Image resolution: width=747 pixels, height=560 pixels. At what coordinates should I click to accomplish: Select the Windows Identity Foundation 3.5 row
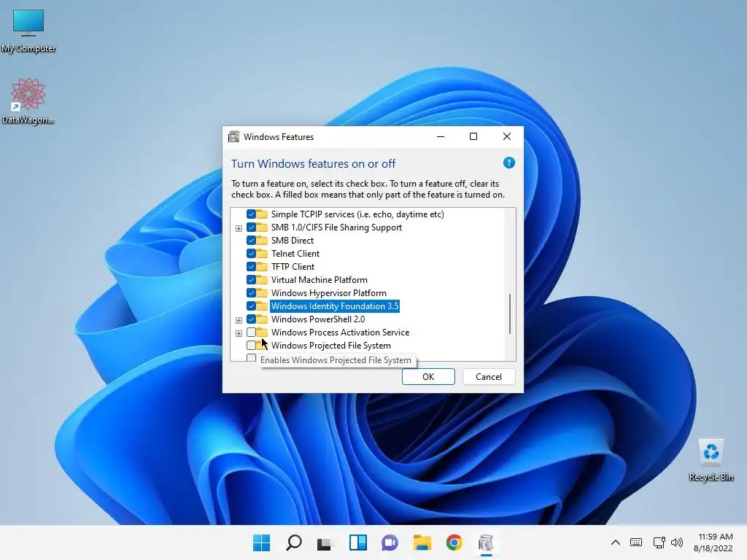[x=334, y=306]
